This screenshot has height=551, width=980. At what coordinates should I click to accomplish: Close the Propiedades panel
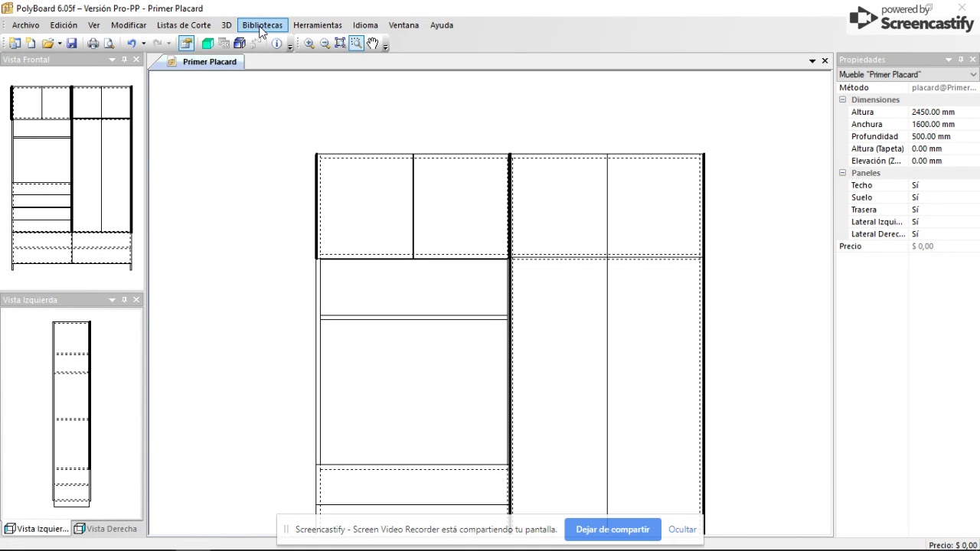pos(973,60)
